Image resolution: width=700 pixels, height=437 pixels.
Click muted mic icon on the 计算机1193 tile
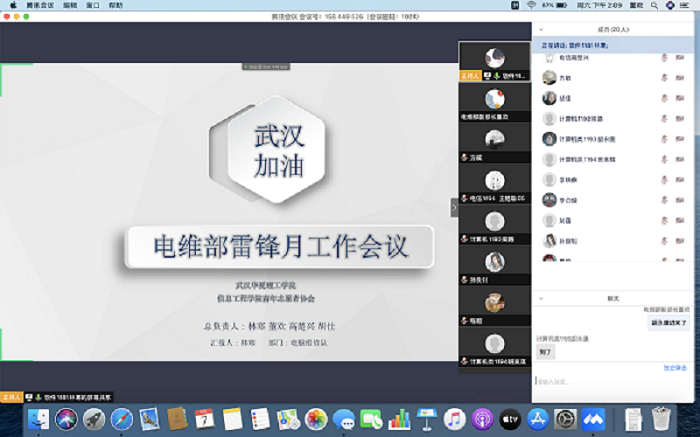point(465,239)
